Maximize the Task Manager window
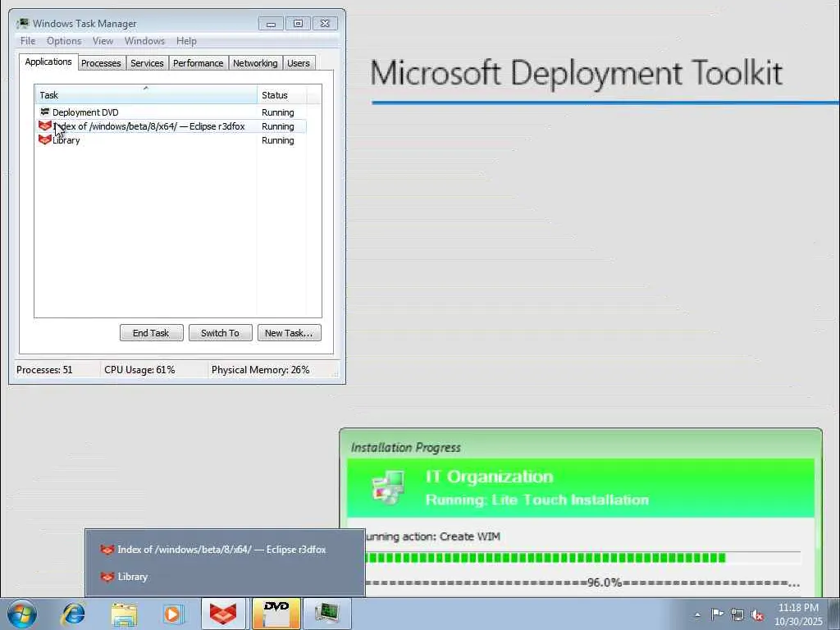 [x=298, y=24]
